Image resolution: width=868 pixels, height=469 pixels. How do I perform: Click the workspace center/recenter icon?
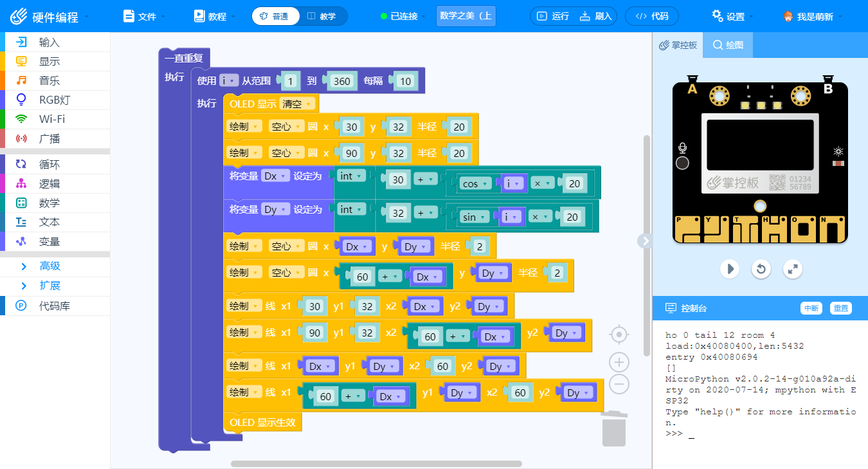(619, 335)
